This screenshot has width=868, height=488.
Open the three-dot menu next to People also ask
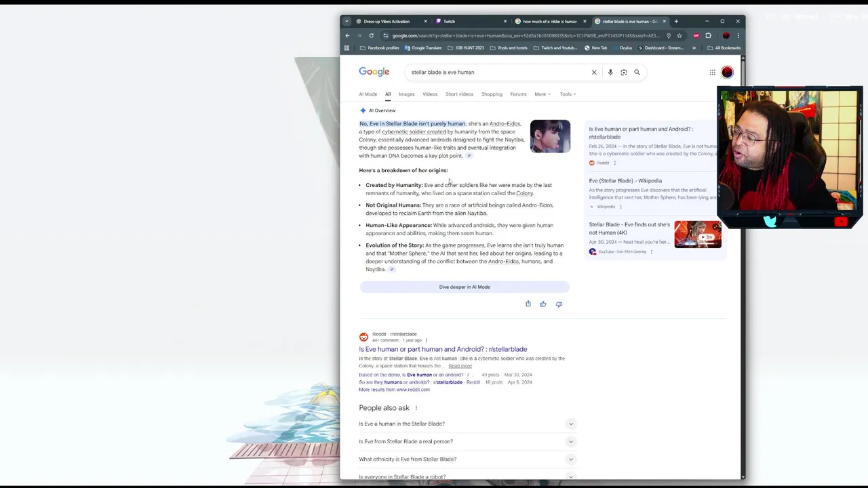pos(416,408)
